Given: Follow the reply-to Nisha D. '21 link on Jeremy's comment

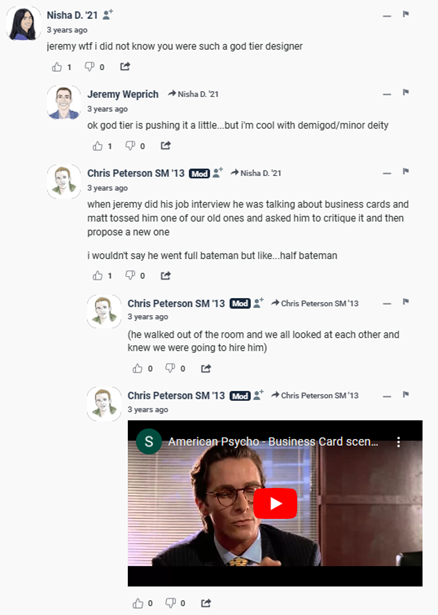Looking at the screenshot, I should tap(193, 94).
